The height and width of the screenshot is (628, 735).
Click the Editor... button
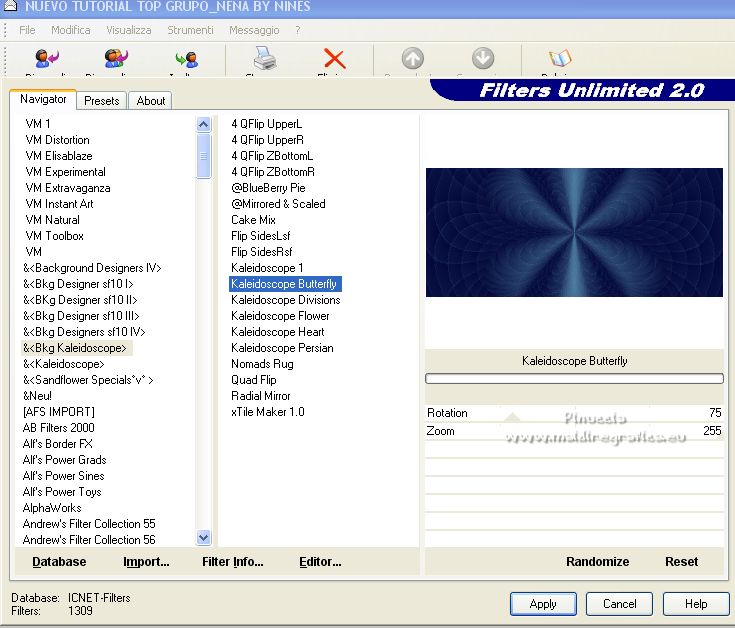(x=320, y=561)
